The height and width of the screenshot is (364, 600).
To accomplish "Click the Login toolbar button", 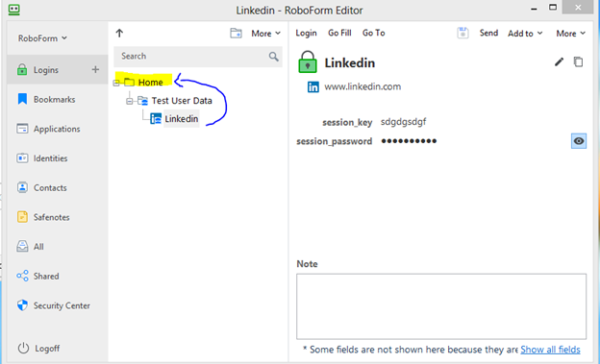I will [x=306, y=34].
